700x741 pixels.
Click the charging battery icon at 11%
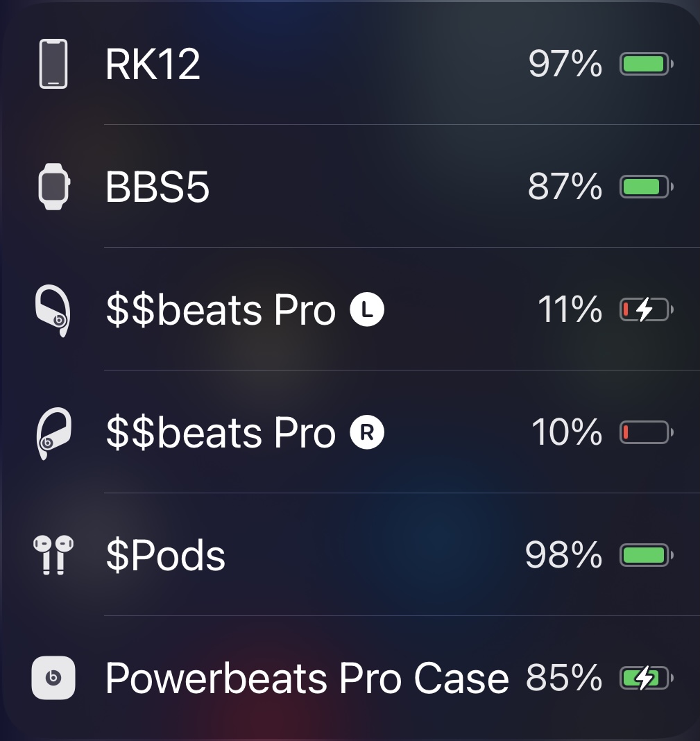click(x=646, y=309)
